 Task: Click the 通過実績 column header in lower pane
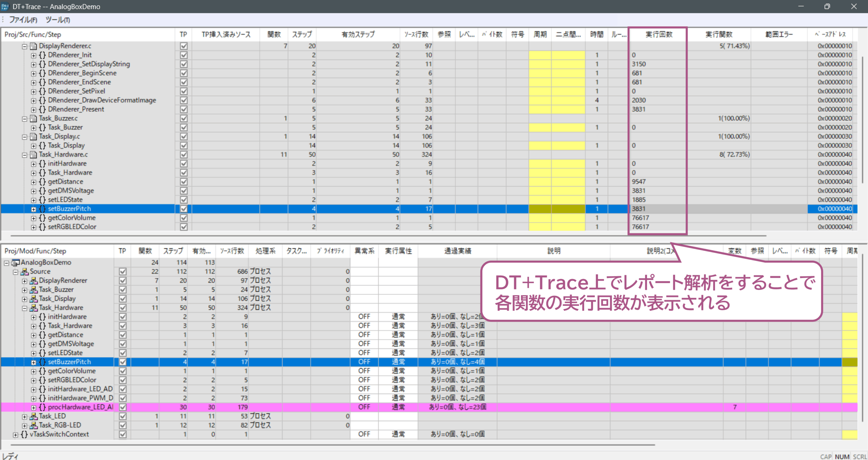(457, 251)
